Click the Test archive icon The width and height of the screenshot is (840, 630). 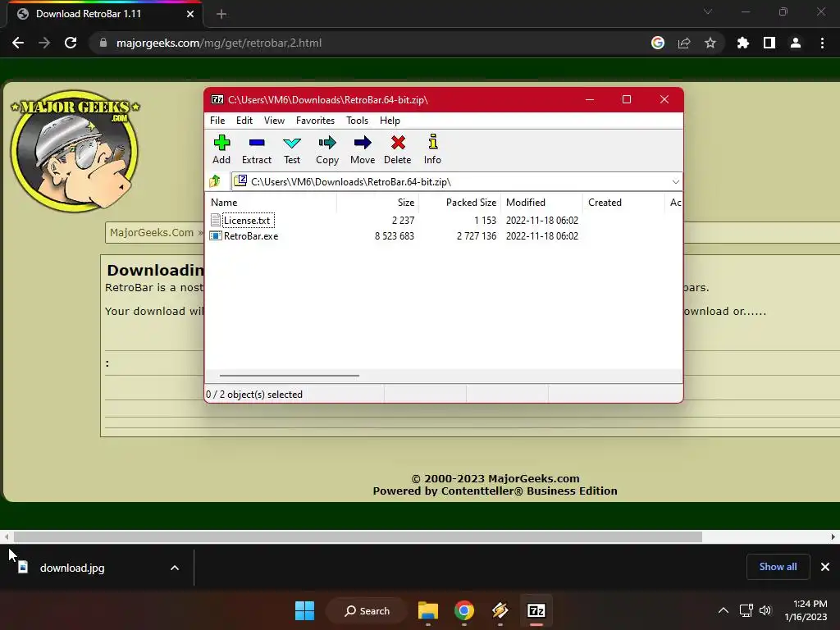(x=292, y=149)
